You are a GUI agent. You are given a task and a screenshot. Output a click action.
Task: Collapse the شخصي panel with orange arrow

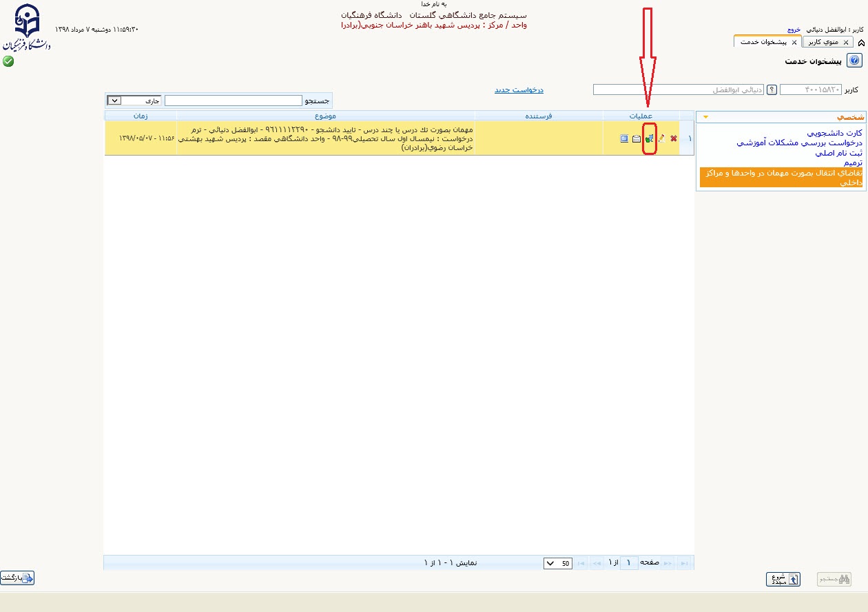tap(705, 117)
